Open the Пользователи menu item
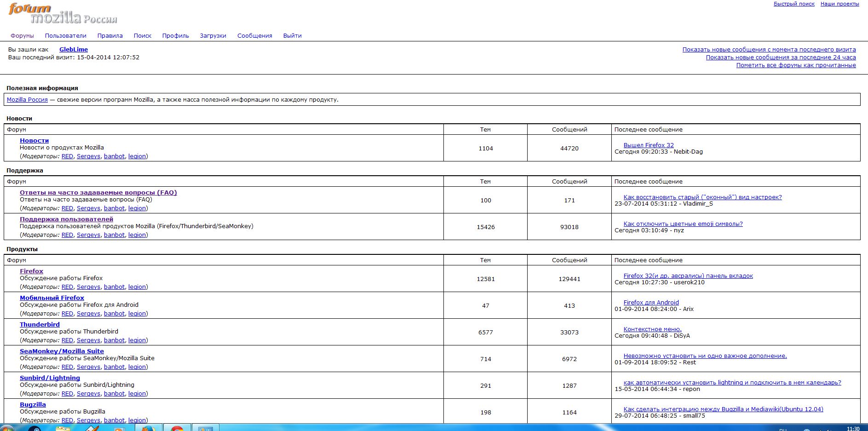Viewport: 868px width, 431px height. pos(66,35)
